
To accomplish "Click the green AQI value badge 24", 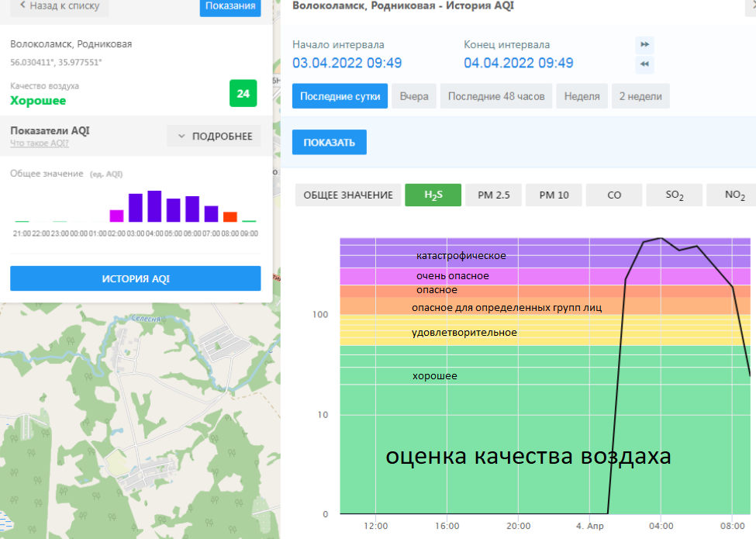I will 243,94.
